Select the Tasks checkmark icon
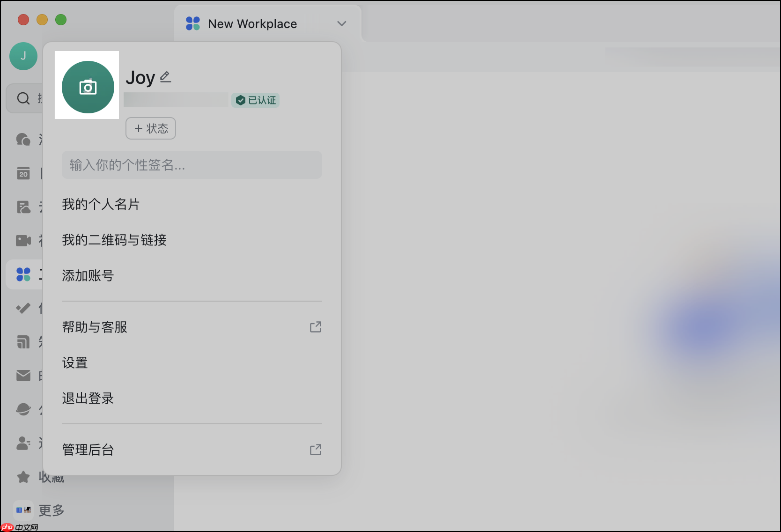Screen dimensions: 781x532 23,308
